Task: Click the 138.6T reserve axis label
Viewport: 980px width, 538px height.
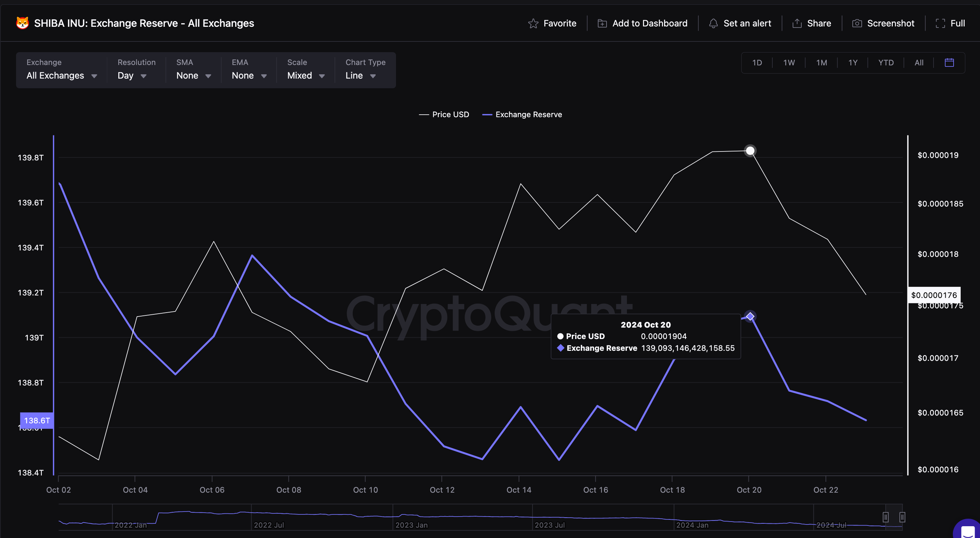Action: pyautogui.click(x=36, y=420)
